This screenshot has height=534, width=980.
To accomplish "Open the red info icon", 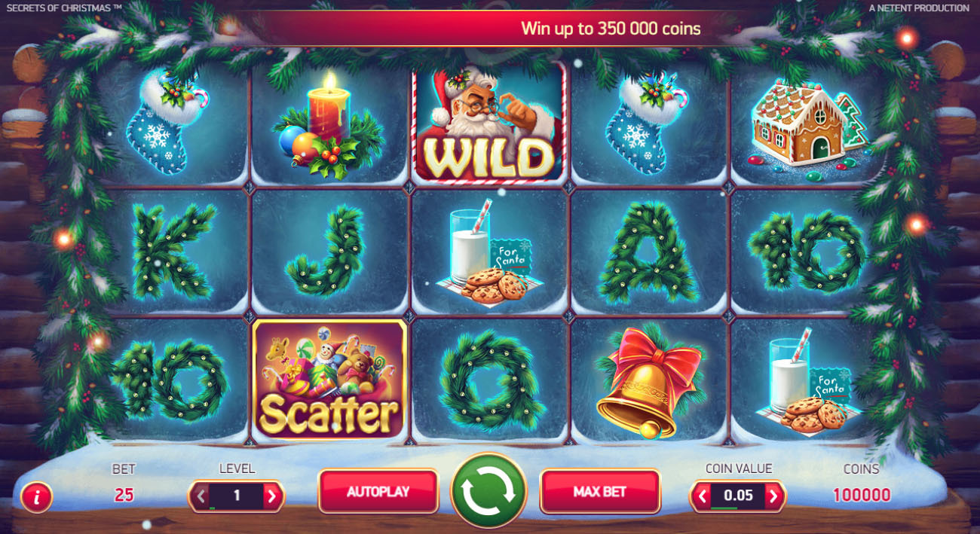I will [x=36, y=497].
